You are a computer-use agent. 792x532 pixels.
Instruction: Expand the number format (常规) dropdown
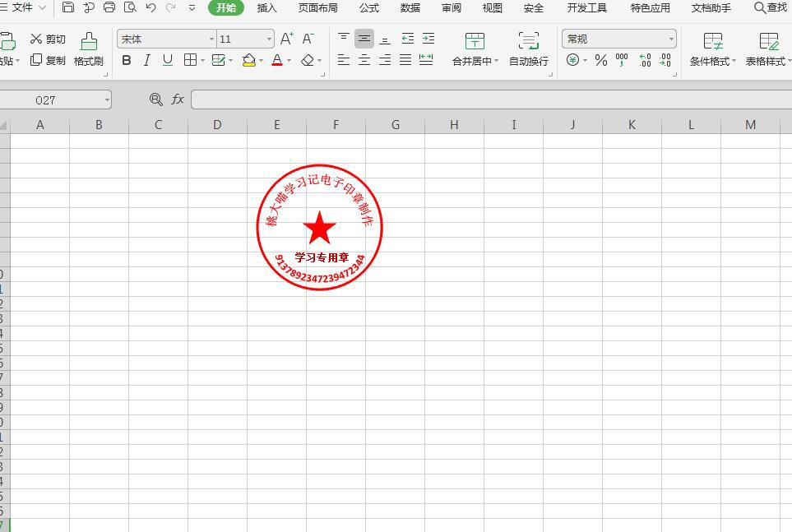(673, 38)
